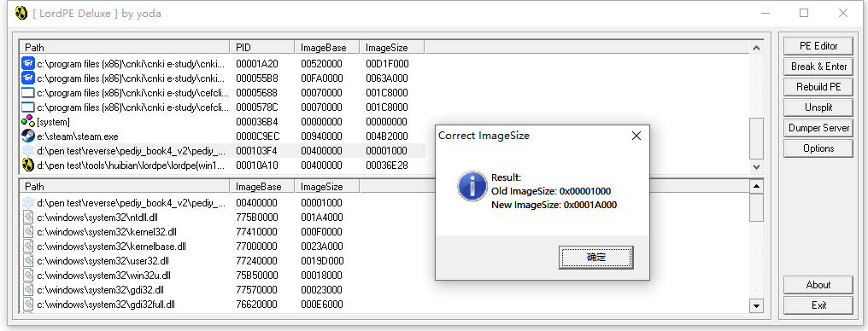Sort process list by PID column
This screenshot has height=331, width=868.
261,48
